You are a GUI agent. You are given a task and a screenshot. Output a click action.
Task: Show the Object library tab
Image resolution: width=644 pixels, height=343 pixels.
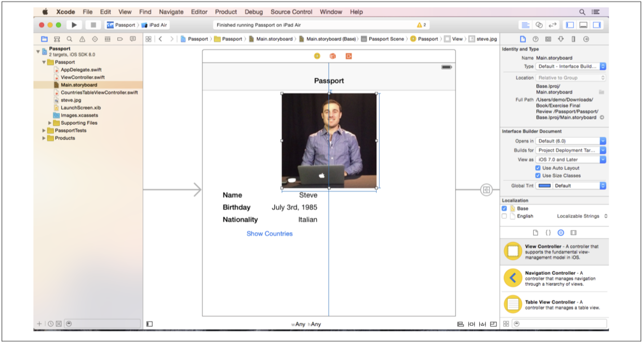pyautogui.click(x=560, y=233)
